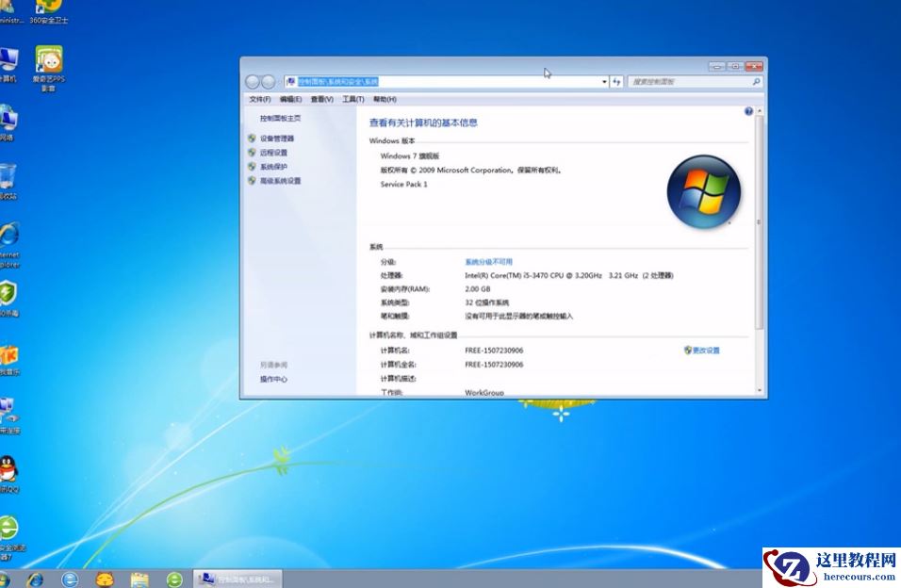Click the 更改设置 link
The width and height of the screenshot is (901, 588).
(706, 350)
